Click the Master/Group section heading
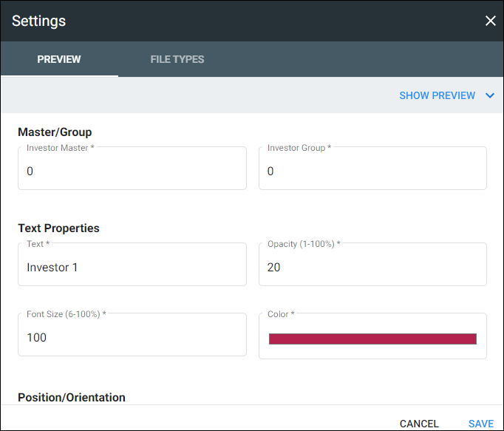 tap(55, 132)
